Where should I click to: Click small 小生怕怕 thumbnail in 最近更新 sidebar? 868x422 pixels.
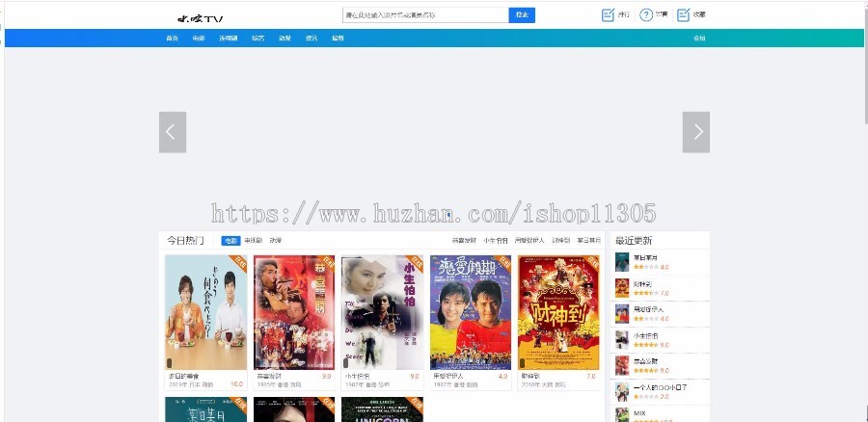622,339
